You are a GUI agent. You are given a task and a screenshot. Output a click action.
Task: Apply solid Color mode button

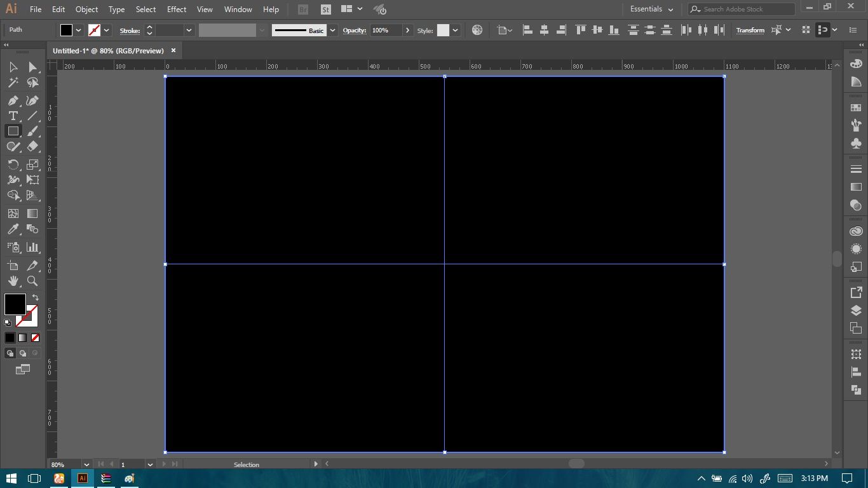(x=10, y=338)
